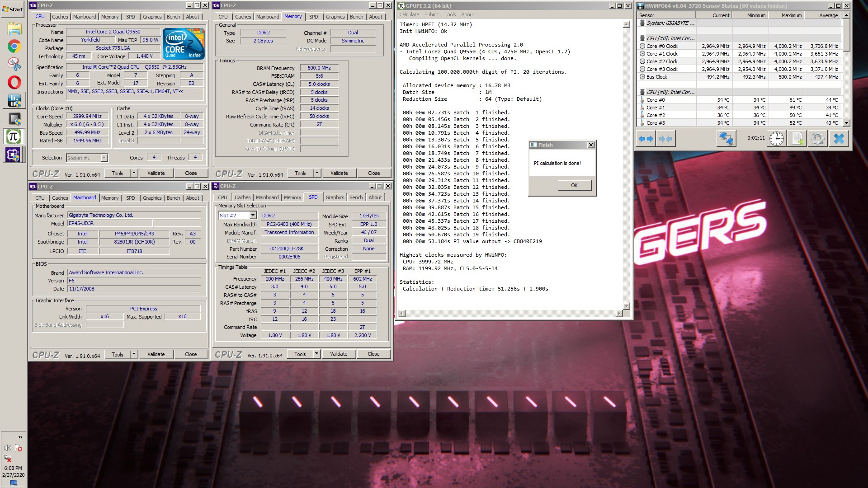Click the Core #0 Clock row icon in HWiNFO
Image resolution: width=868 pixels, height=488 pixels.
642,46
